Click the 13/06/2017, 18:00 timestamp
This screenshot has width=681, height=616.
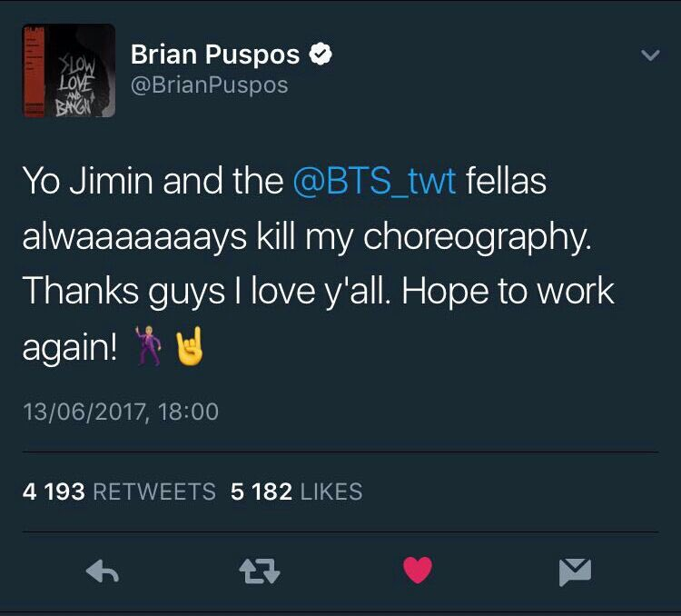(120, 412)
